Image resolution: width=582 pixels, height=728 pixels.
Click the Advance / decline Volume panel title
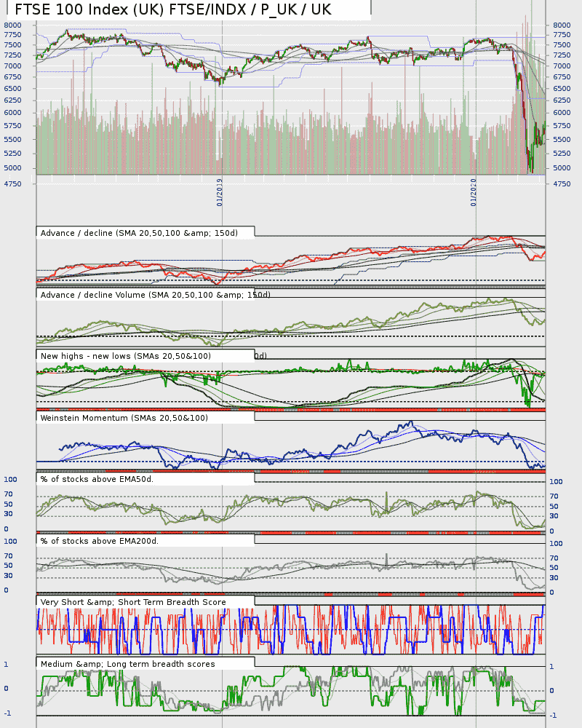[x=155, y=295]
